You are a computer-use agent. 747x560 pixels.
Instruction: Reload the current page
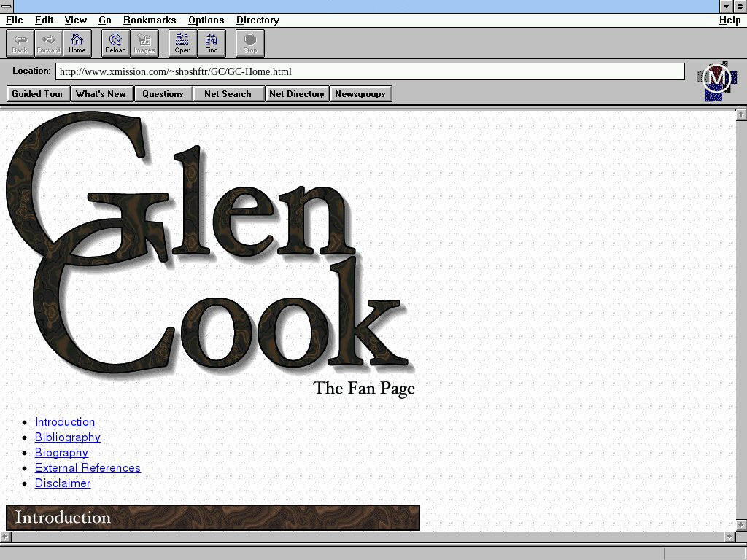[x=115, y=43]
